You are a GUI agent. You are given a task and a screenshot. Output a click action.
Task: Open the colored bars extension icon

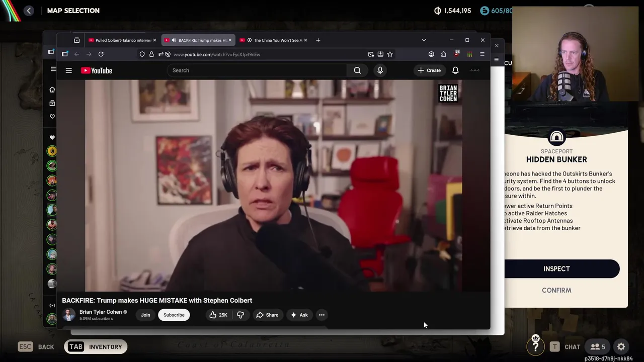coord(469,54)
